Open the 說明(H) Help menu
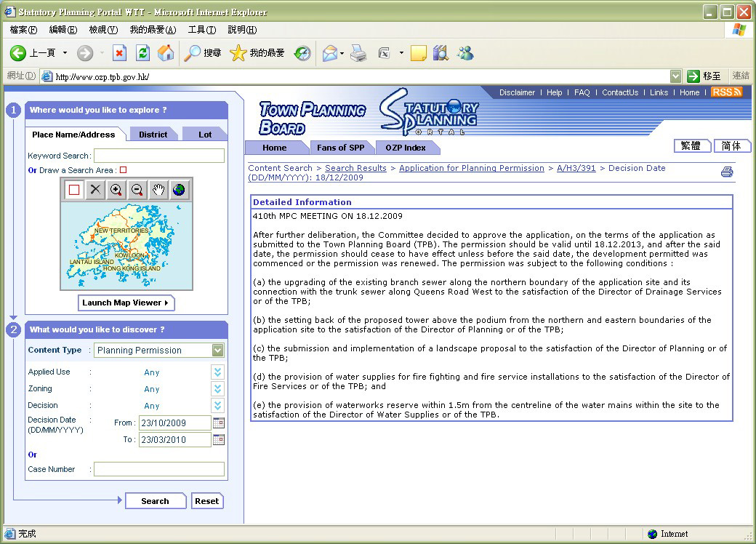Screen dimensions: 756x544 point(243,30)
